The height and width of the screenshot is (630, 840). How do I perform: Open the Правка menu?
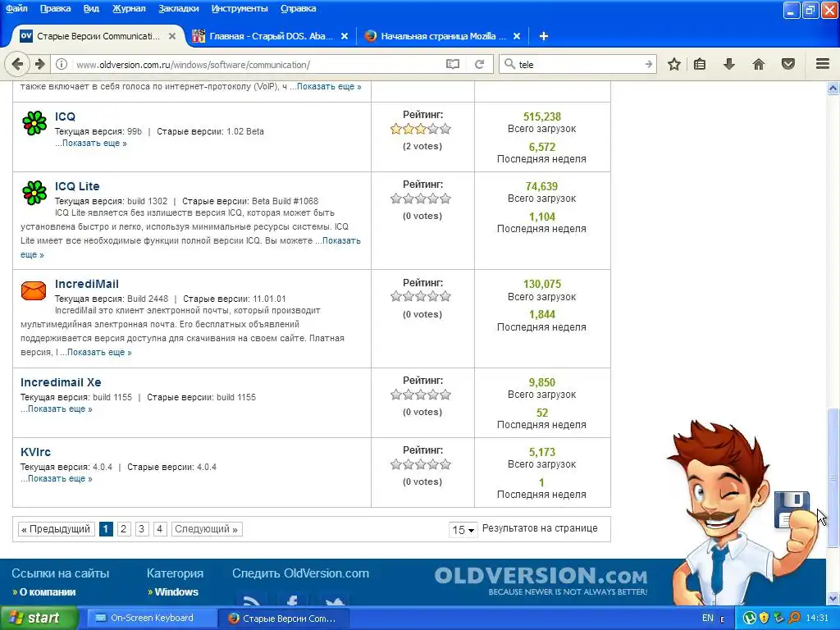coord(55,8)
